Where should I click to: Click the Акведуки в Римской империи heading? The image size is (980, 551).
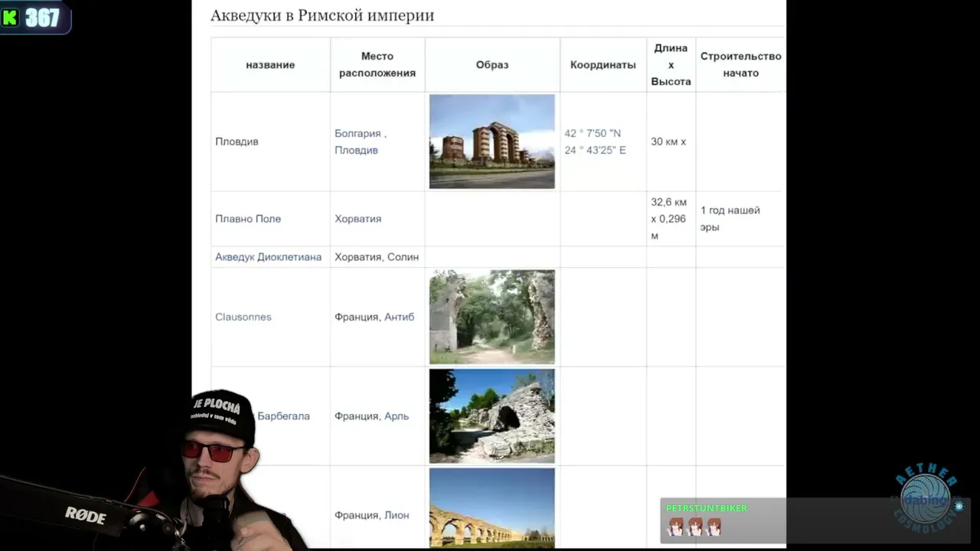tap(322, 15)
